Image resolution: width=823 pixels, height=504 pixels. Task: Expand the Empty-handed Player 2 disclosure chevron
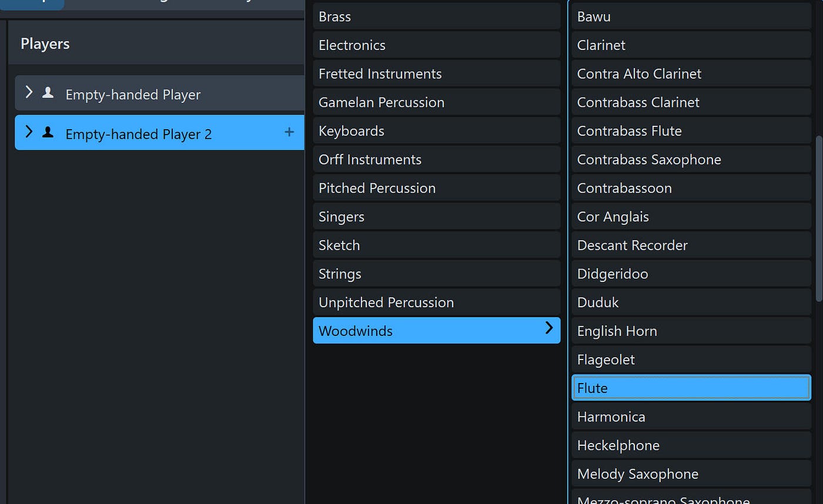(28, 132)
